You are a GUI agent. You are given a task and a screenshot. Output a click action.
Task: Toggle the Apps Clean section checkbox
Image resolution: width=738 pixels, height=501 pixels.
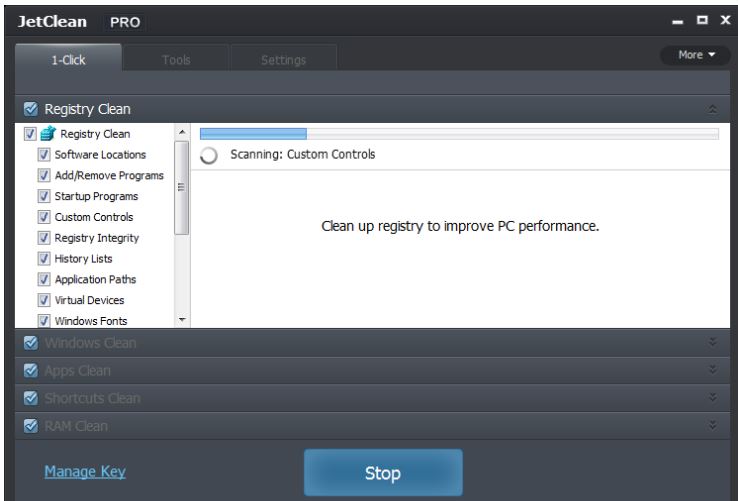click(31, 371)
